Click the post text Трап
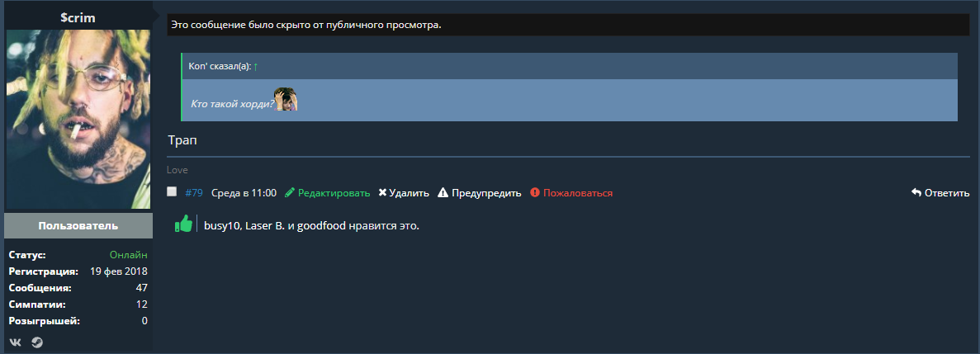 [183, 140]
